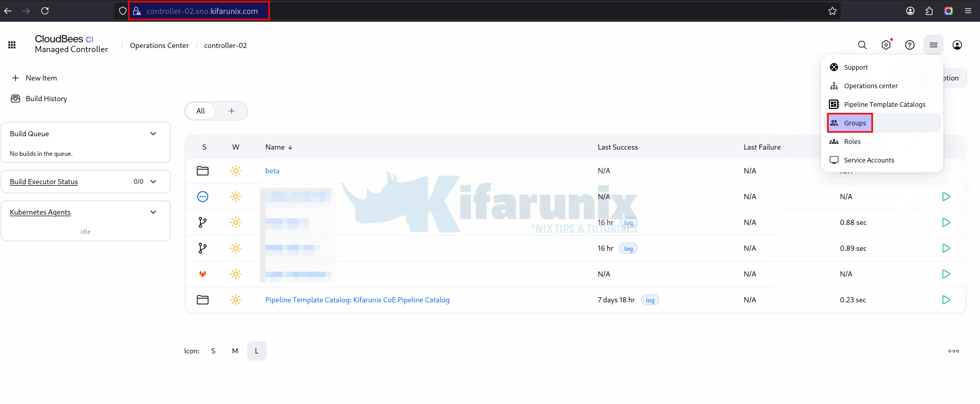Click the not-built status icon with dots
Image resolution: width=980 pixels, height=404 pixels.
click(x=203, y=197)
